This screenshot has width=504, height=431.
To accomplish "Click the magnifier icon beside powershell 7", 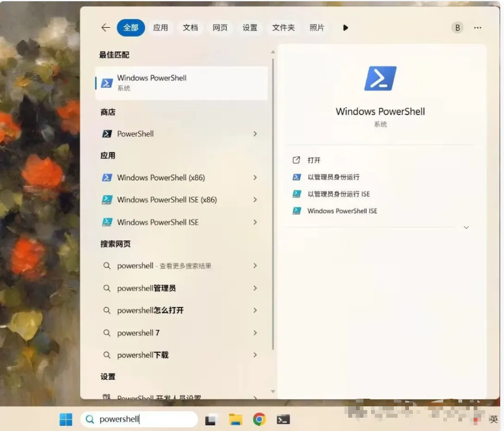I will [107, 333].
